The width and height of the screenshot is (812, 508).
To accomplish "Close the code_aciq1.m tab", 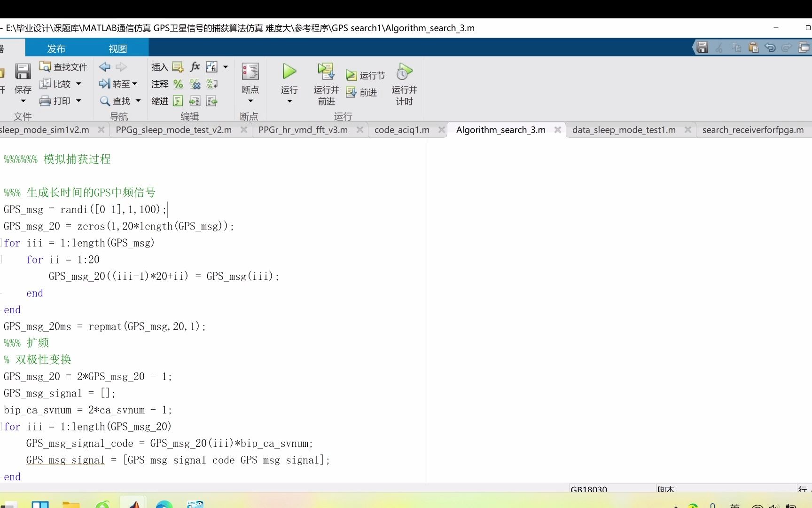I will (x=442, y=129).
